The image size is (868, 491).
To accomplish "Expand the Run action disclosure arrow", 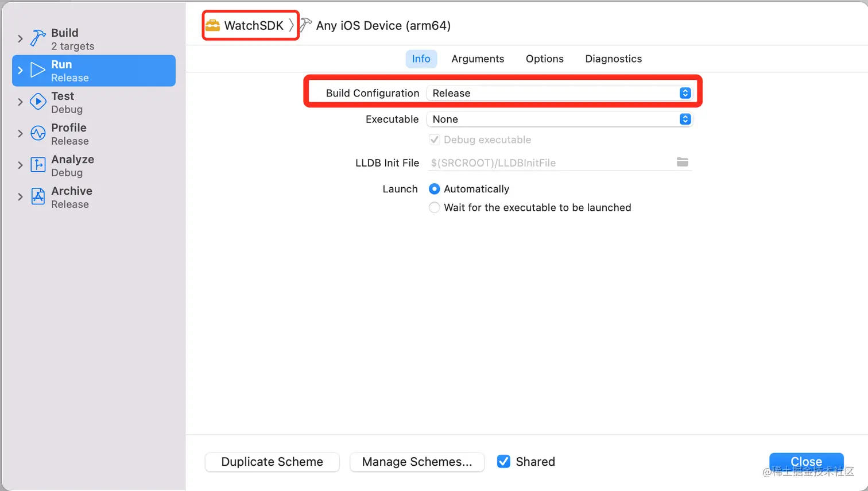I will coord(20,70).
